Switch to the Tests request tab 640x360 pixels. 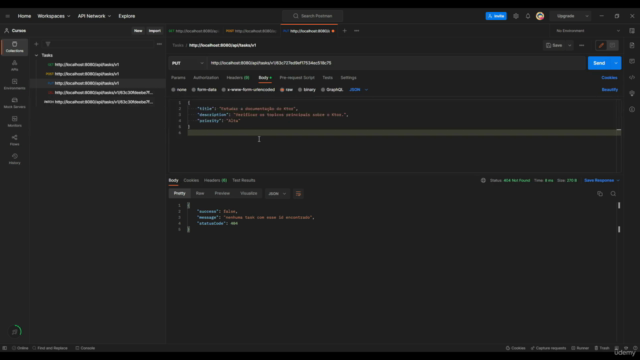pos(327,78)
